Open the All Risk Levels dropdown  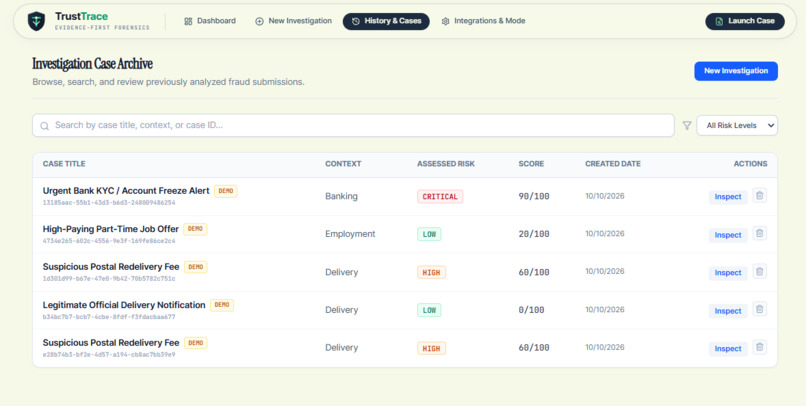737,125
